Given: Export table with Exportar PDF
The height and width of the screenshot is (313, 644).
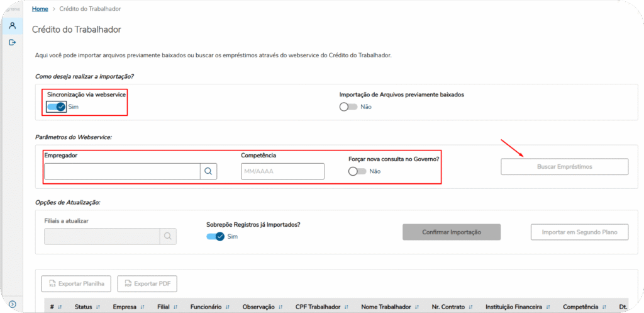Looking at the screenshot, I should [147, 284].
